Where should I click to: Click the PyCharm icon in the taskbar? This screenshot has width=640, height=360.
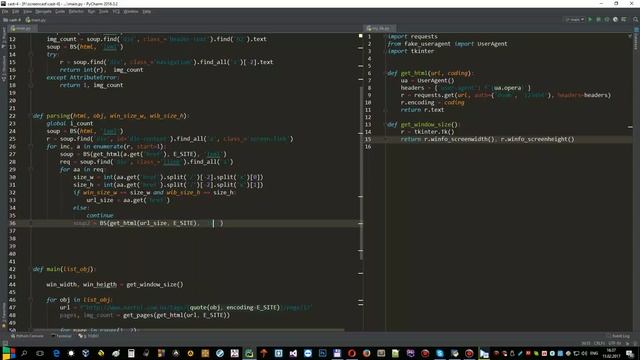pyautogui.click(x=249, y=353)
